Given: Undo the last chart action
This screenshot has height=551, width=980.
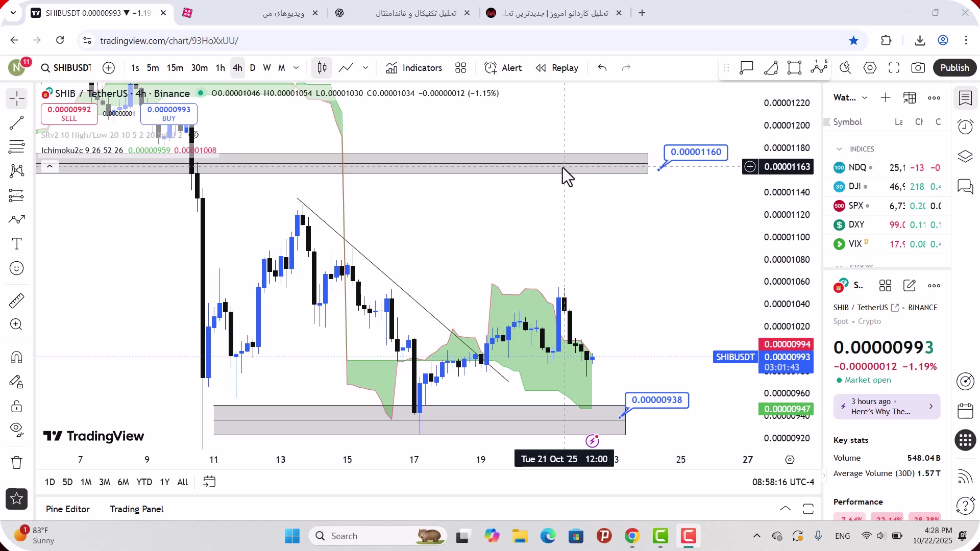Looking at the screenshot, I should 602,68.
